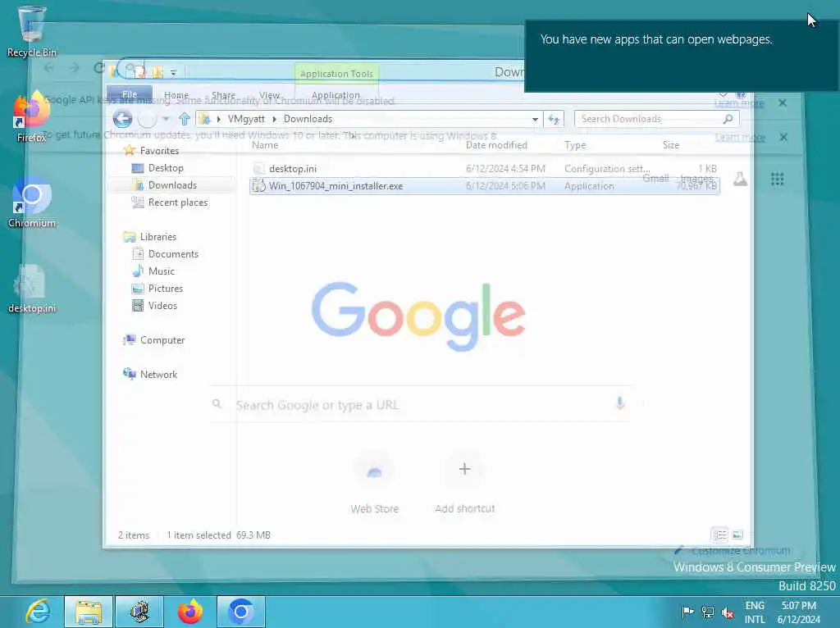The image size is (840, 628).
Task: Switch to details view button in status bar
Action: point(719,535)
